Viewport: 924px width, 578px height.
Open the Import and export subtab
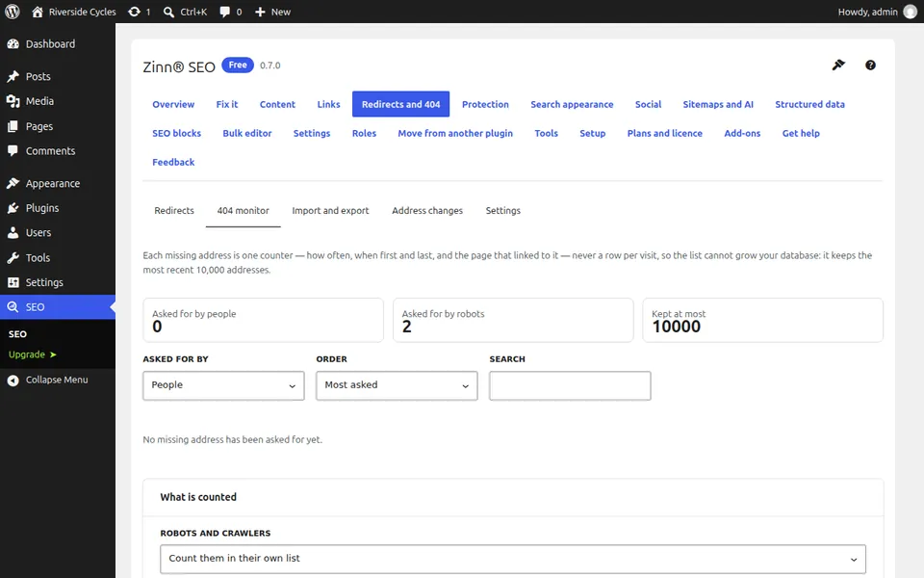click(x=330, y=211)
